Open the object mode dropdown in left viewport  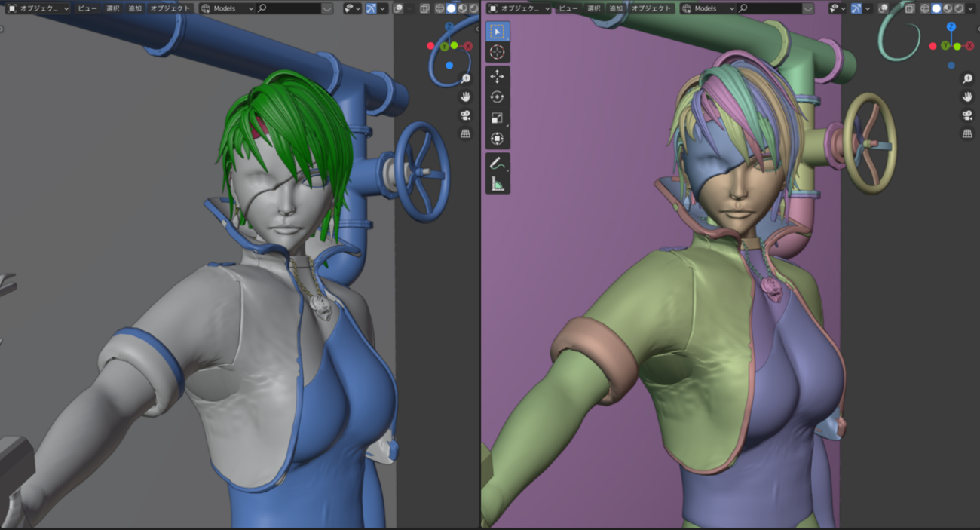(x=38, y=8)
